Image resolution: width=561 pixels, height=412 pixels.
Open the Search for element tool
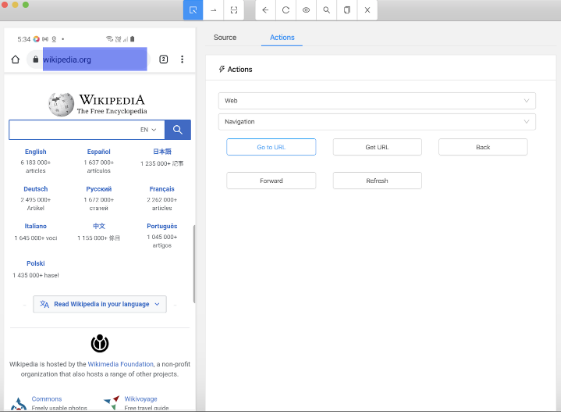tap(326, 10)
